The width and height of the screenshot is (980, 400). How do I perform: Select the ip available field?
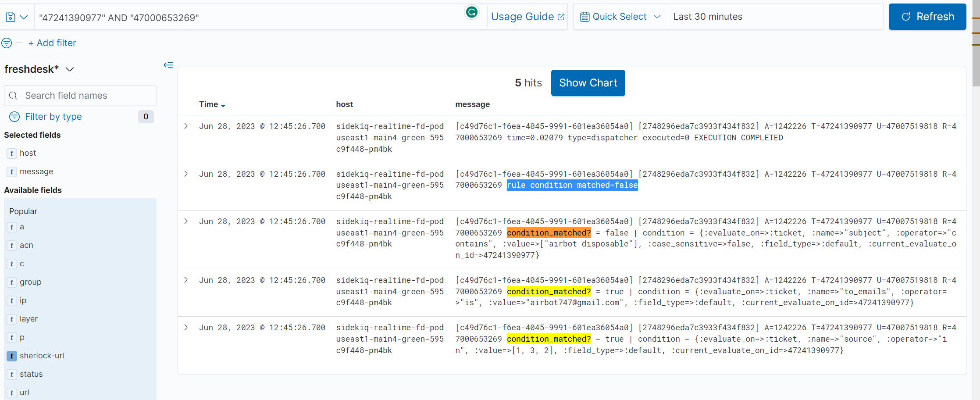[x=23, y=300]
